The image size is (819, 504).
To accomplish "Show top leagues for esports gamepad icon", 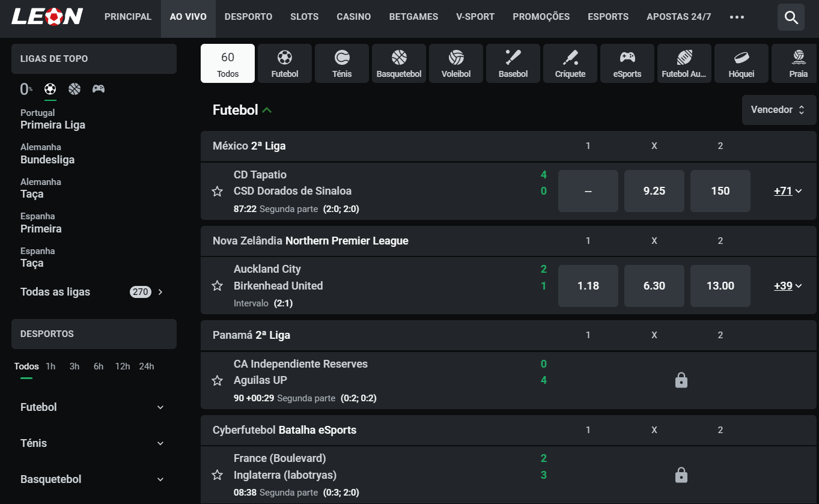I will (x=99, y=89).
